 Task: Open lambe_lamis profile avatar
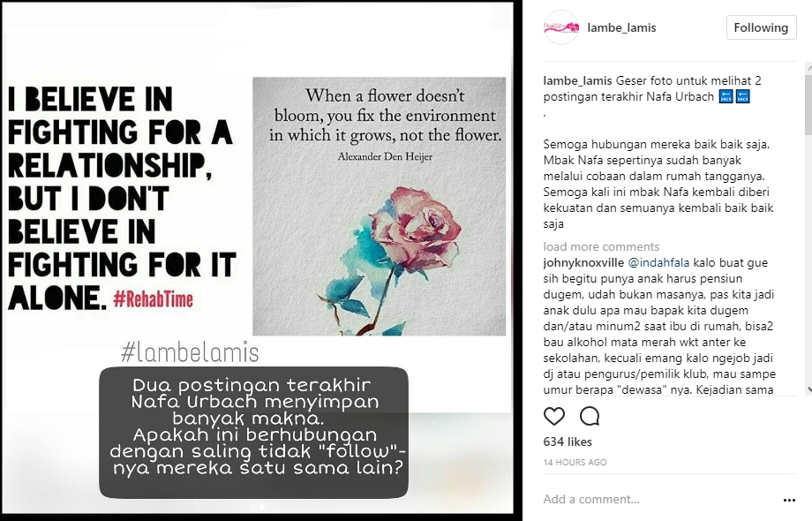(x=561, y=27)
